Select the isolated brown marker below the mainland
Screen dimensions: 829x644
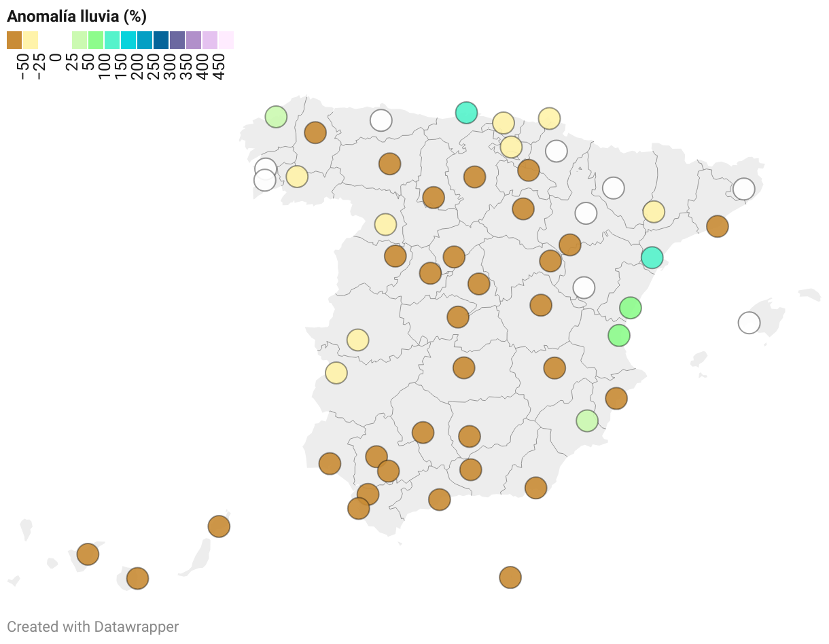click(x=510, y=577)
